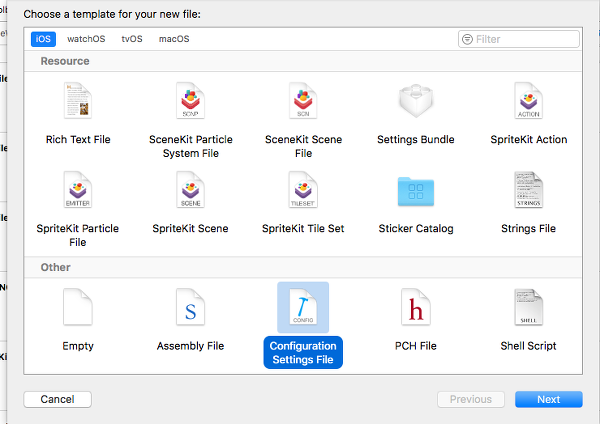Click the Previous button

point(471,399)
